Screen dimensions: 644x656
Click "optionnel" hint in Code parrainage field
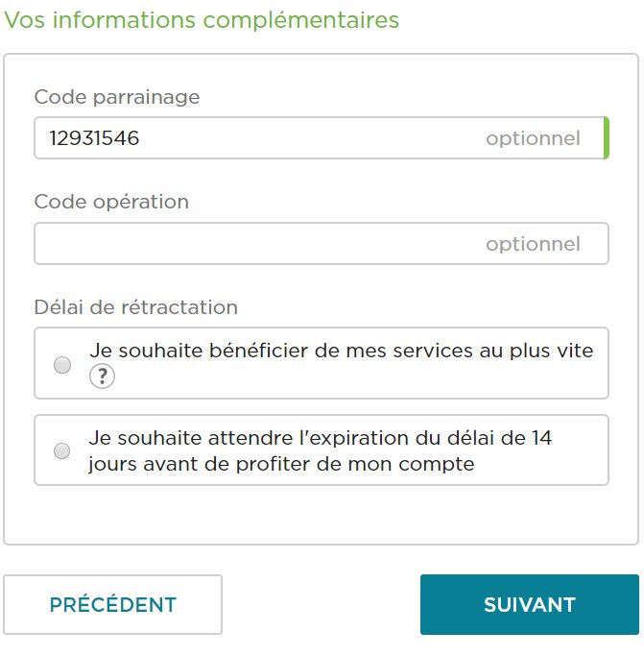point(533,138)
